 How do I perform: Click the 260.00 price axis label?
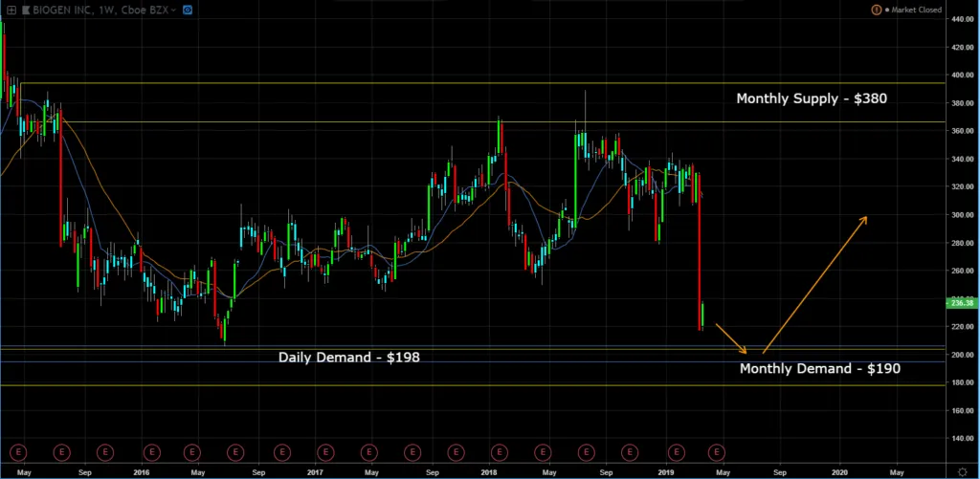click(x=963, y=271)
